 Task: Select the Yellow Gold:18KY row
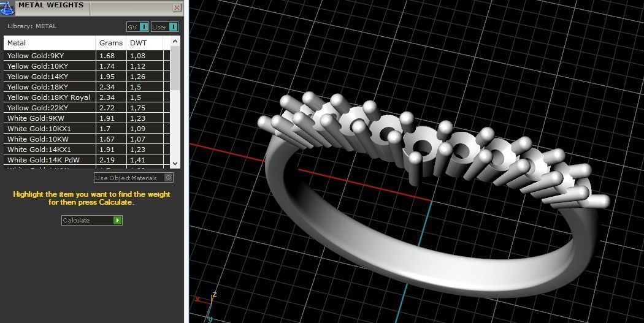pyautogui.click(x=86, y=86)
